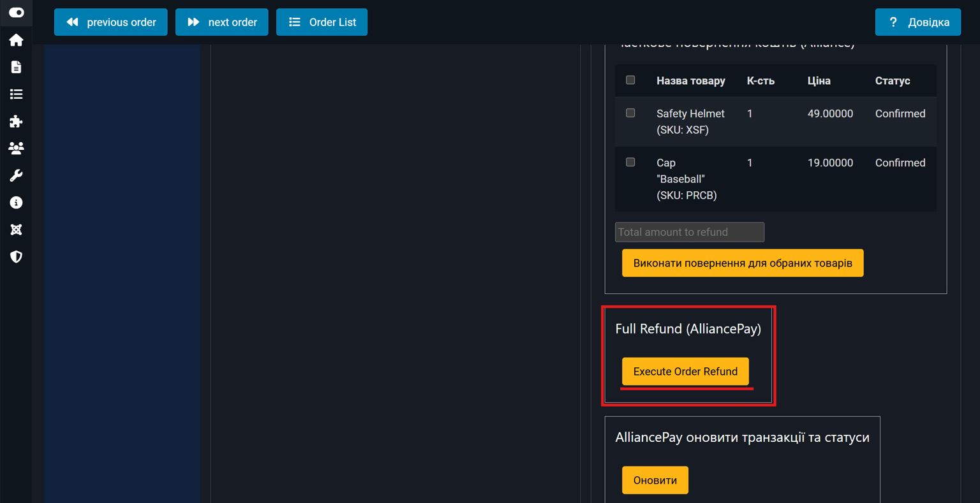Check the Safety Helmet item checkbox
The width and height of the screenshot is (980, 503).
[x=630, y=113]
